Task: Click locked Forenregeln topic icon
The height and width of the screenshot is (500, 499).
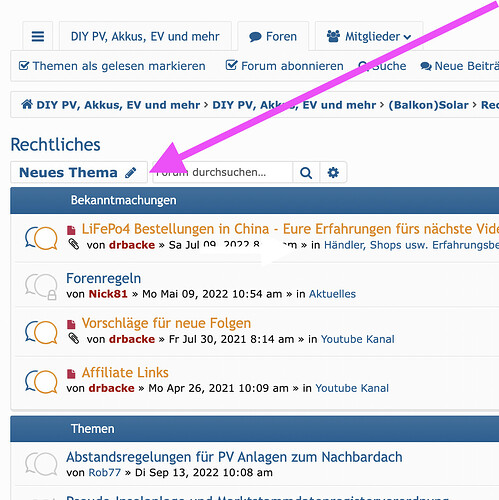Action: [41, 286]
